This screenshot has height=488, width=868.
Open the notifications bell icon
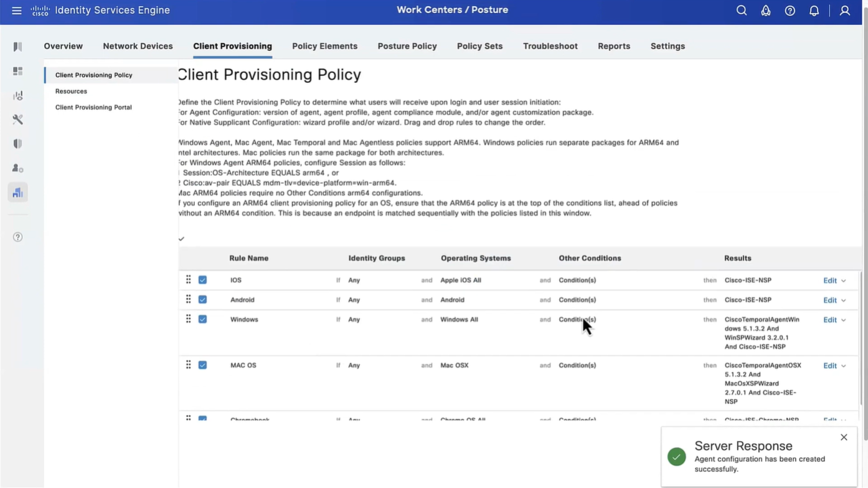pyautogui.click(x=814, y=11)
